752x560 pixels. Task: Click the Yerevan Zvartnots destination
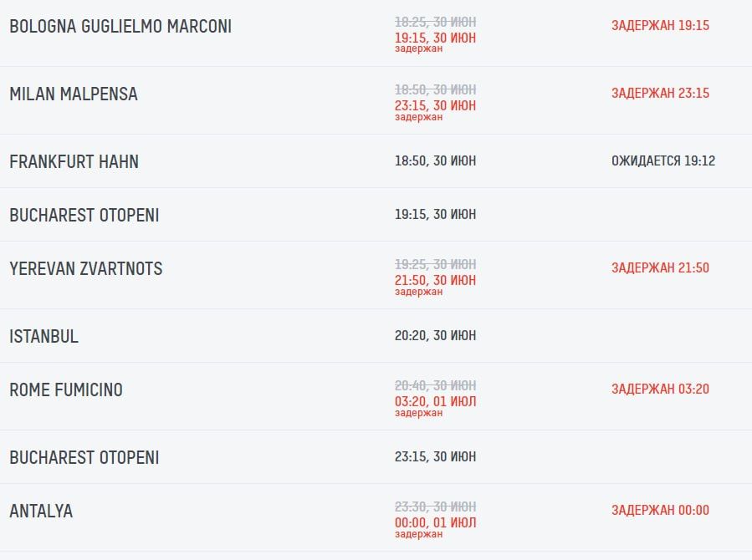point(85,269)
